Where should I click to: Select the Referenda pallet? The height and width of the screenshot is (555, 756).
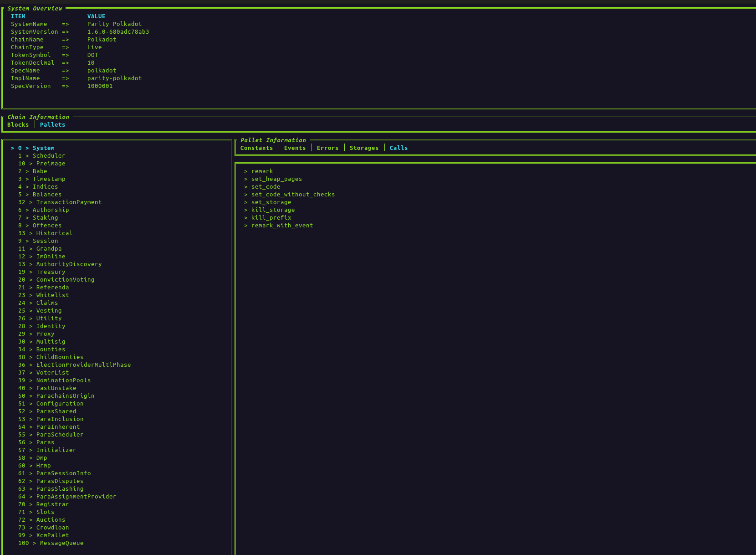[43, 288]
